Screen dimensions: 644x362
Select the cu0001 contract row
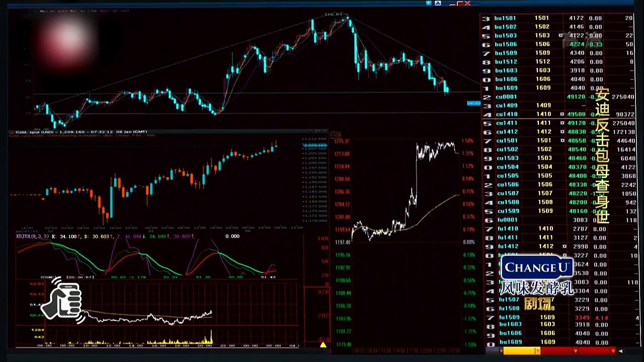point(558,97)
